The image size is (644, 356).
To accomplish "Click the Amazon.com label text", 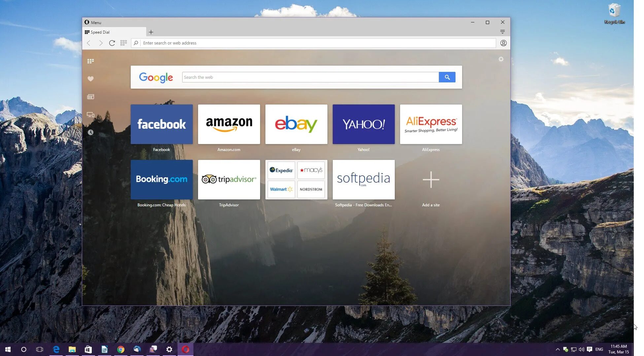I will pyautogui.click(x=229, y=150).
